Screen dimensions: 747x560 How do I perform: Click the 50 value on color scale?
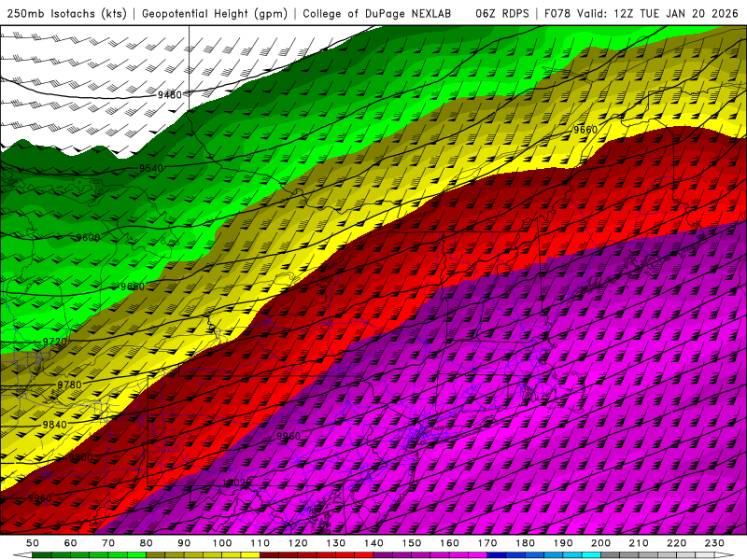[33, 543]
